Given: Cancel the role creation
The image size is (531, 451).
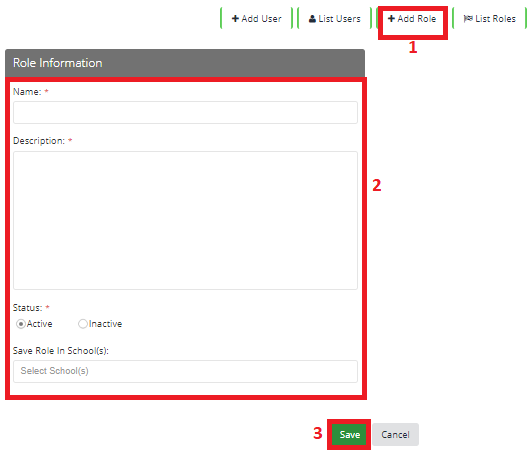Looking at the screenshot, I should [x=395, y=434].
